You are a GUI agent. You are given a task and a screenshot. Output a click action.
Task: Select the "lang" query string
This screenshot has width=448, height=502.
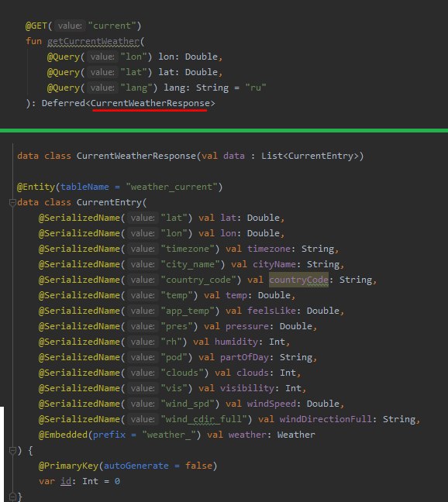point(136,88)
